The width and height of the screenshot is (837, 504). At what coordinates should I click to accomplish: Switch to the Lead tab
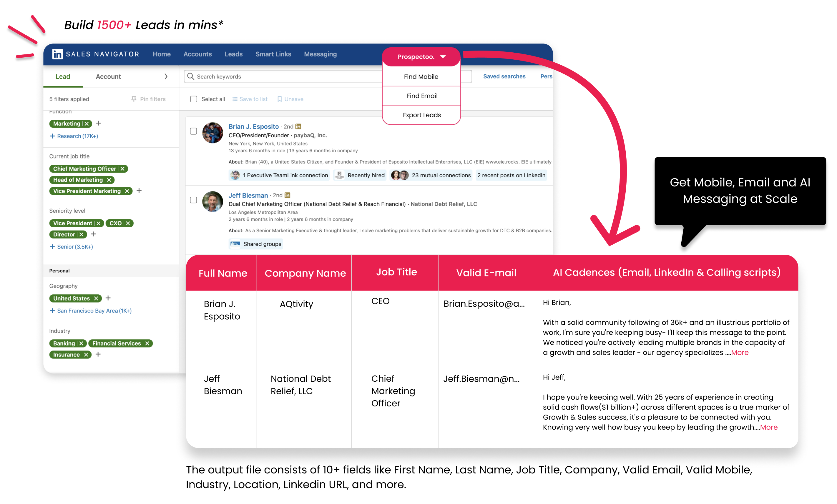(x=63, y=77)
